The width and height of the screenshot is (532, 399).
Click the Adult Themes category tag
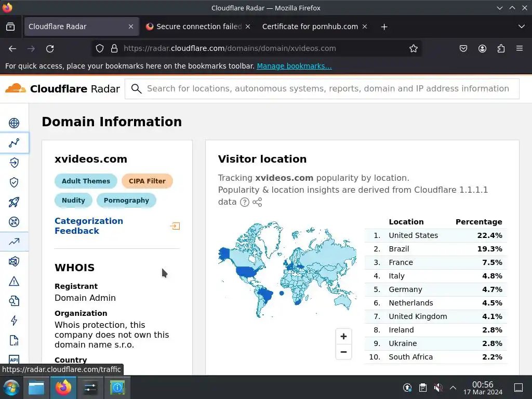[86, 181]
